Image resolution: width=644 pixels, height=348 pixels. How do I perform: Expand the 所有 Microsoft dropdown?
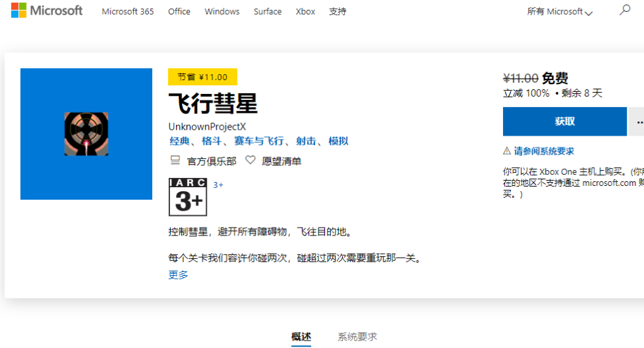point(559,12)
